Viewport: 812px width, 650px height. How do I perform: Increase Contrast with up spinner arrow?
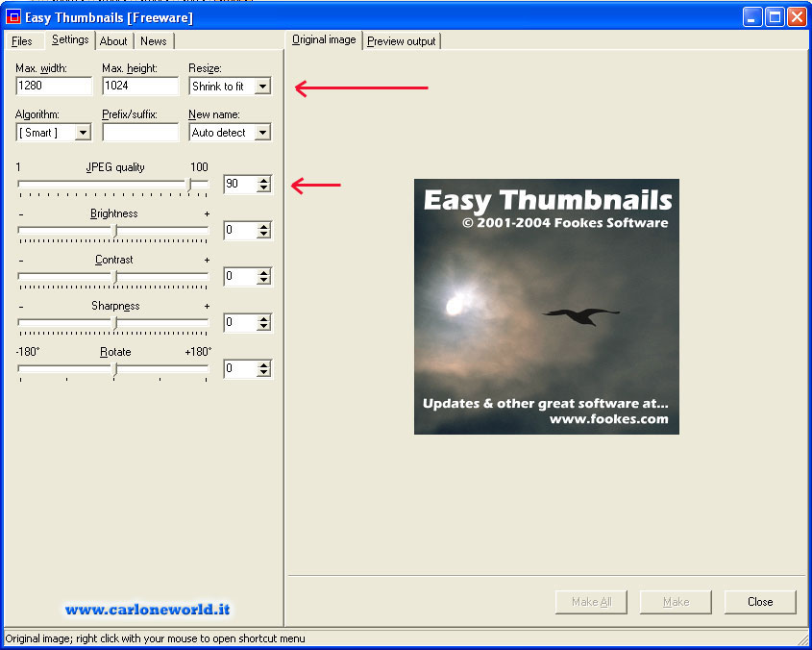pos(264,273)
